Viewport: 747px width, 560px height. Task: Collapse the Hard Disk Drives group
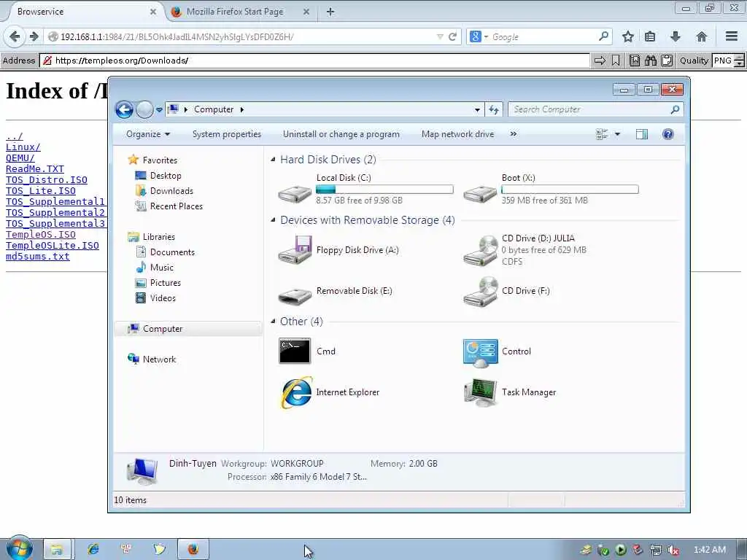273,160
